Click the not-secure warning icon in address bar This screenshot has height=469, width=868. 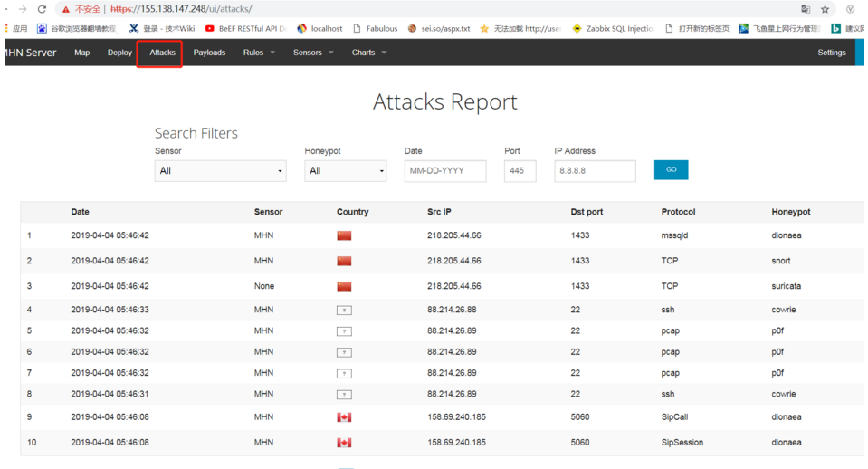click(x=65, y=9)
